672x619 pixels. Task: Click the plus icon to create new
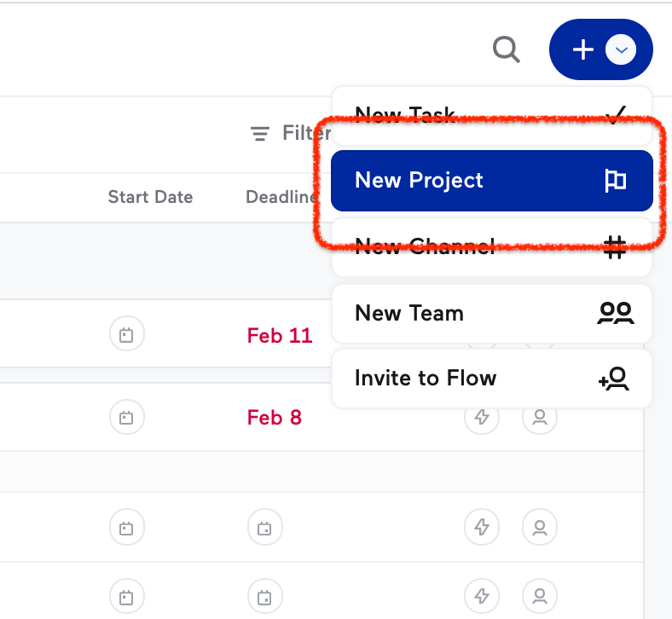click(x=582, y=49)
